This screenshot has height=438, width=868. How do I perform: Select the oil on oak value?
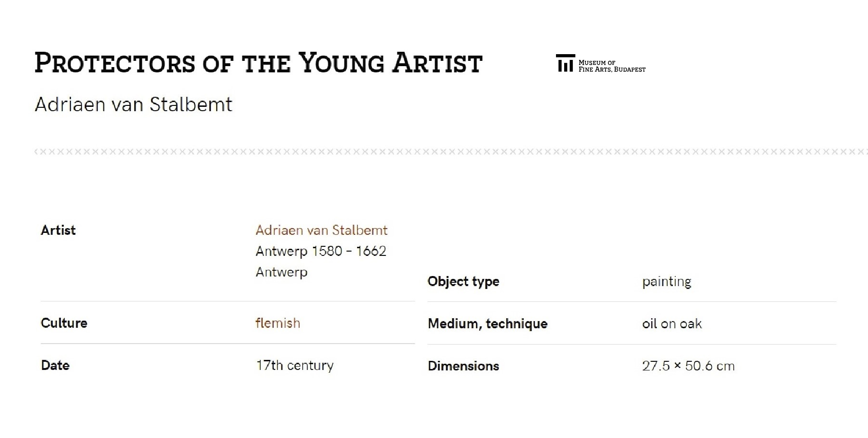coord(672,323)
